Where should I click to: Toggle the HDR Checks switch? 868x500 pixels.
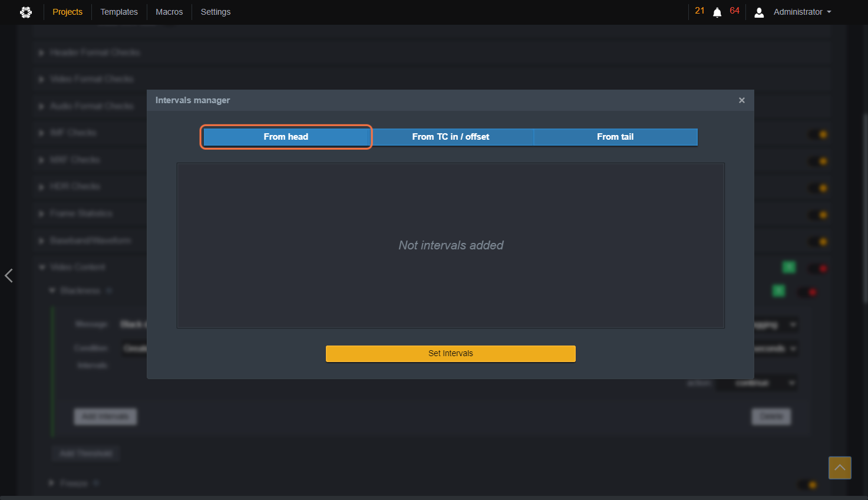[x=818, y=188]
